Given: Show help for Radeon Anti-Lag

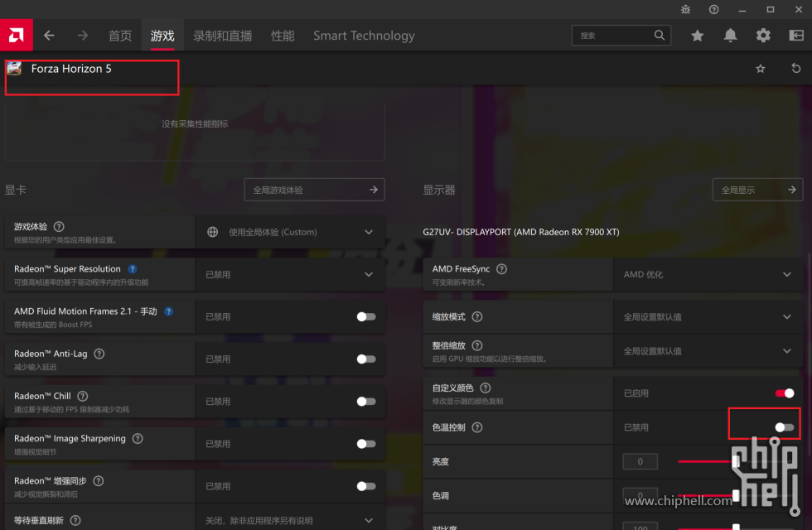Looking at the screenshot, I should 99,354.
